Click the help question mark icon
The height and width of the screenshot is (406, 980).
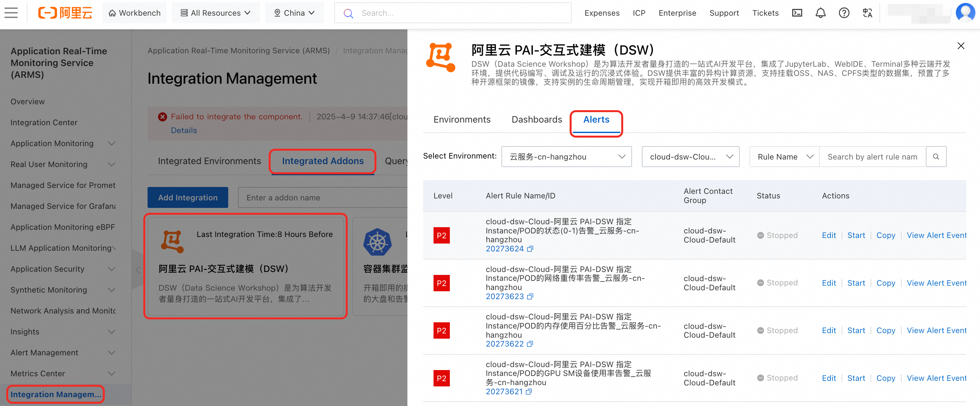844,13
